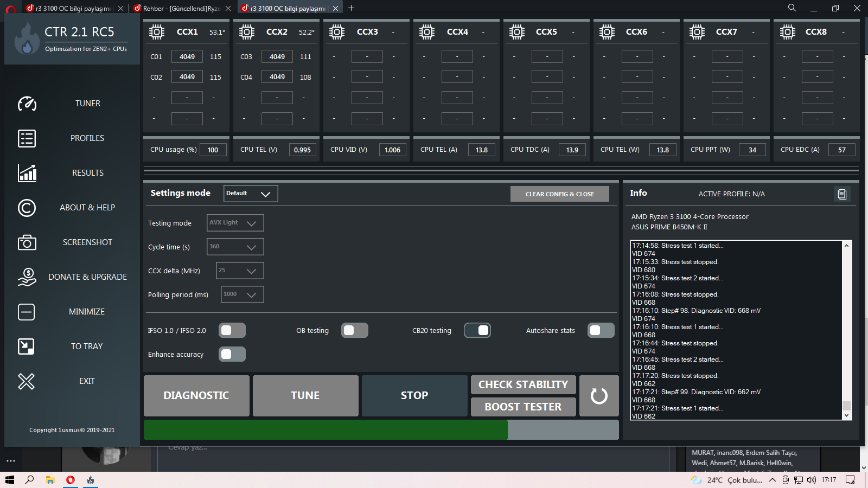868x488 pixels.
Task: Click the TUNE button
Action: 305,396
